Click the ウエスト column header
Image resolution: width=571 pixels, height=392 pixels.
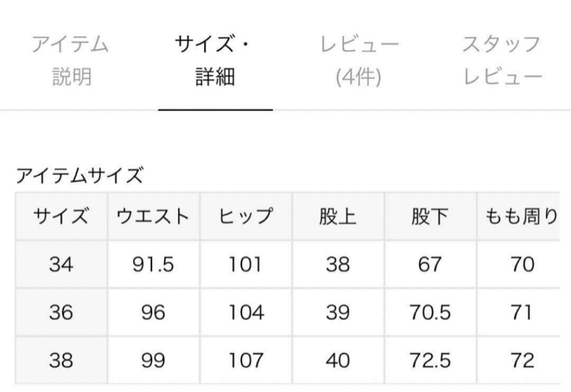click(x=152, y=215)
